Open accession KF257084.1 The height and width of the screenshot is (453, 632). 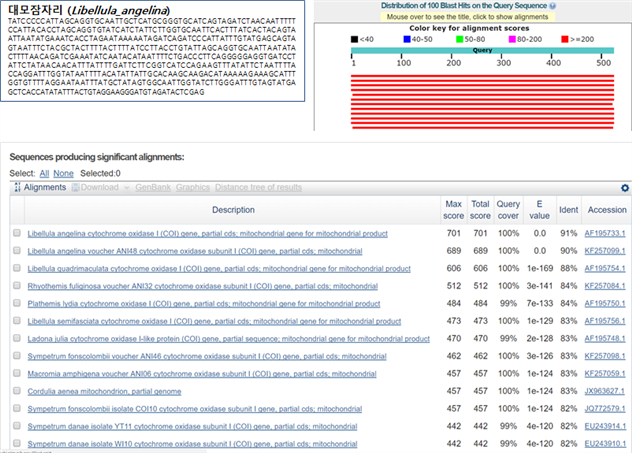(x=605, y=286)
